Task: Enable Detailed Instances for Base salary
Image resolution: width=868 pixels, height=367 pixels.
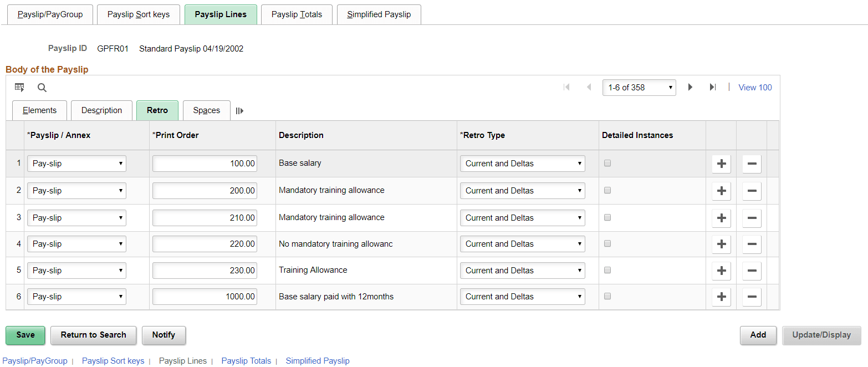Action: click(x=607, y=164)
